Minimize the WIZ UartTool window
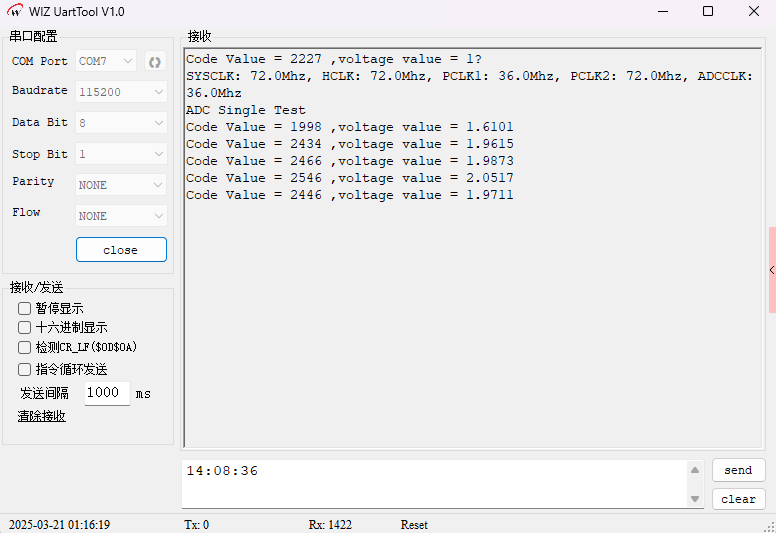Image resolution: width=776 pixels, height=533 pixels. 662,11
